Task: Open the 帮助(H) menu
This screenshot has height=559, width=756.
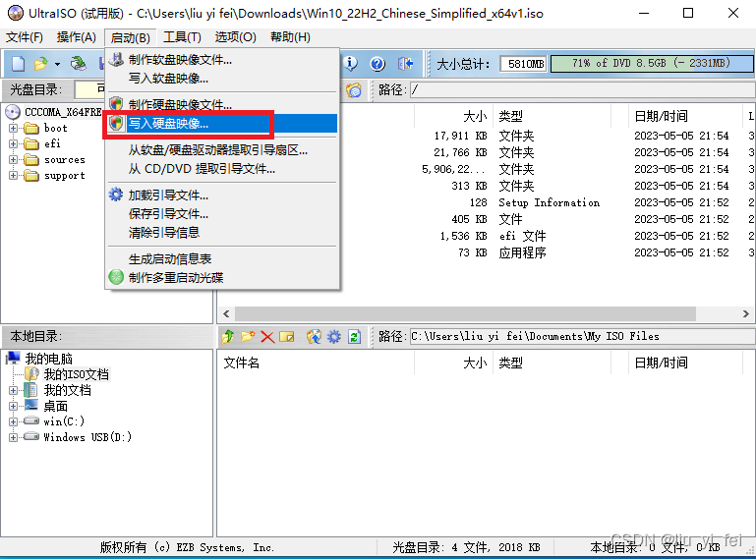Action: tap(290, 37)
